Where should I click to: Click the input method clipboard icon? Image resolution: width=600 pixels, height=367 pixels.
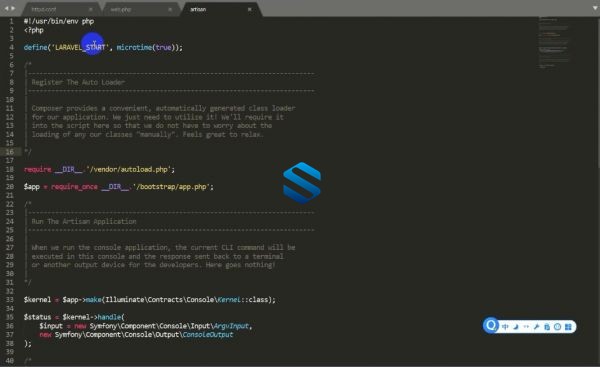click(547, 327)
